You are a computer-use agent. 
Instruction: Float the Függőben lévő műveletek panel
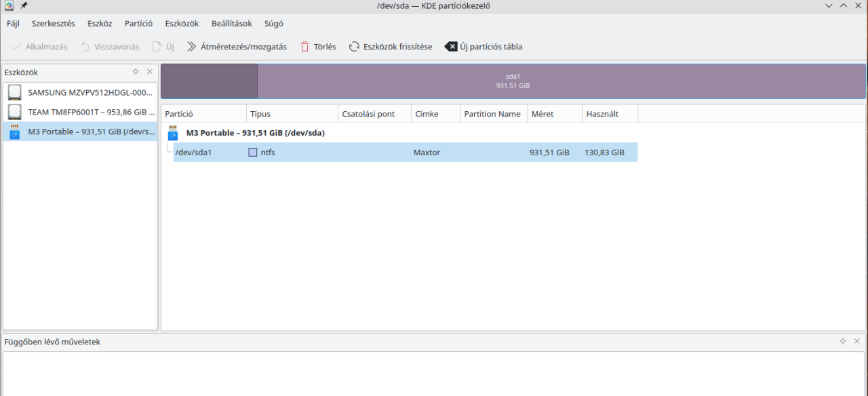pos(843,341)
